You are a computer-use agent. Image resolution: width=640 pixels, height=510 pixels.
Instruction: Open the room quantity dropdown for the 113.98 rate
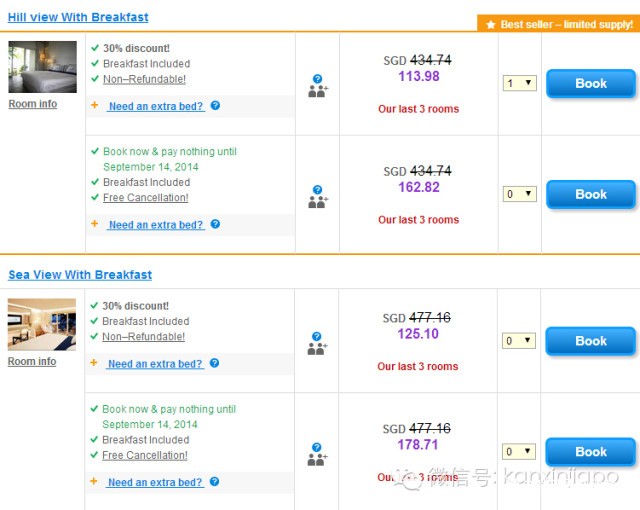[x=520, y=84]
